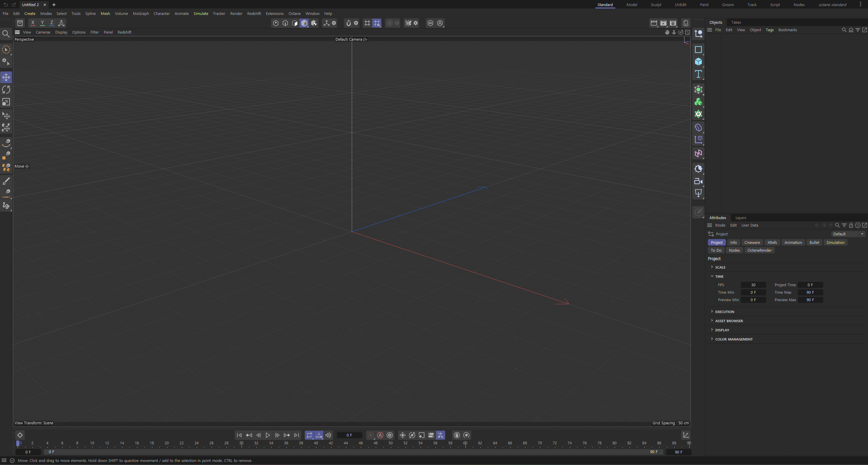Toggle sound playback in timeline
The height and width of the screenshot is (465, 868).
point(328,435)
